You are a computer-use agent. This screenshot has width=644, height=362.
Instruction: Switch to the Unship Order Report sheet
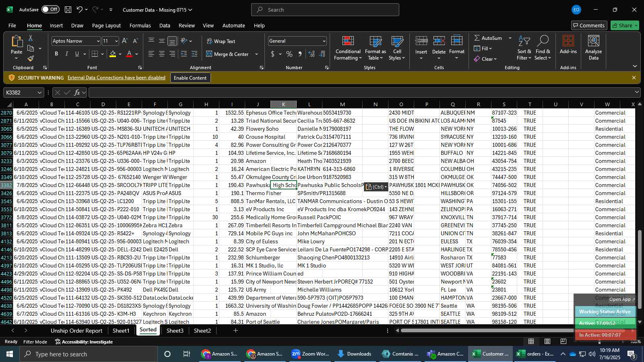click(76, 331)
